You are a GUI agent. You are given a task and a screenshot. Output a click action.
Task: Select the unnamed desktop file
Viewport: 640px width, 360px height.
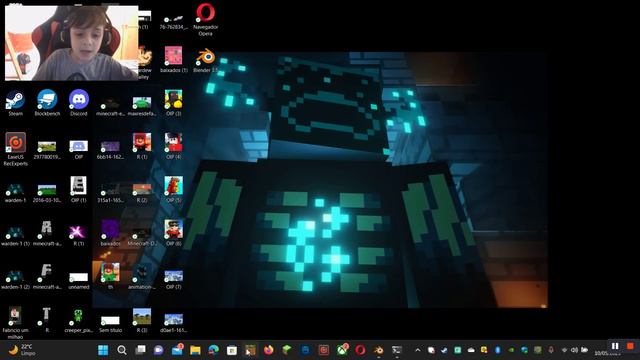[78, 281]
